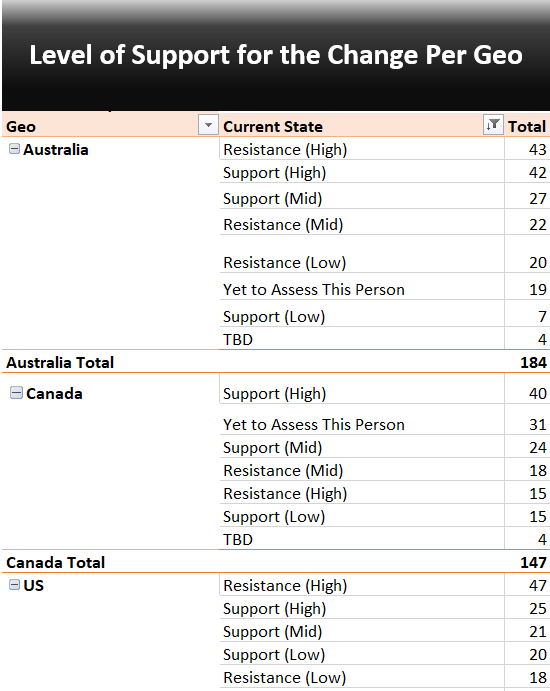Select Australia TBD row label
Viewport: 550px width, 691px height.
(238, 339)
